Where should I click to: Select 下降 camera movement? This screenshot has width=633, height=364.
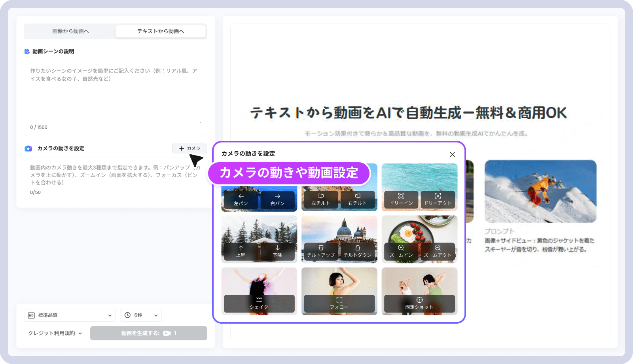[277, 252]
